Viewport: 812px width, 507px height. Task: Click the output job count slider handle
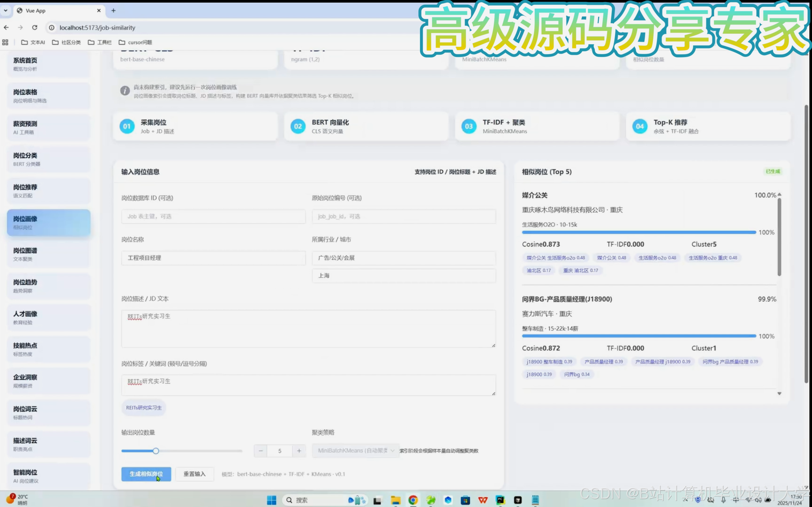pos(156,451)
